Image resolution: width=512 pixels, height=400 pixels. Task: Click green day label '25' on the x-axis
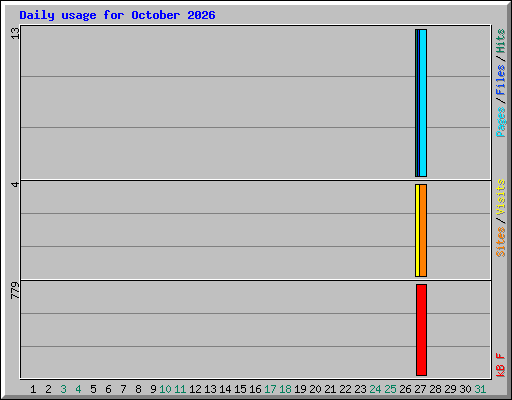coord(390,389)
